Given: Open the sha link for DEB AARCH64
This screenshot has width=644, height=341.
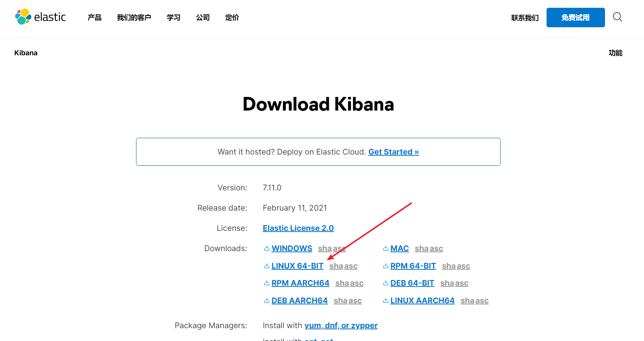Looking at the screenshot, I should [340, 301].
